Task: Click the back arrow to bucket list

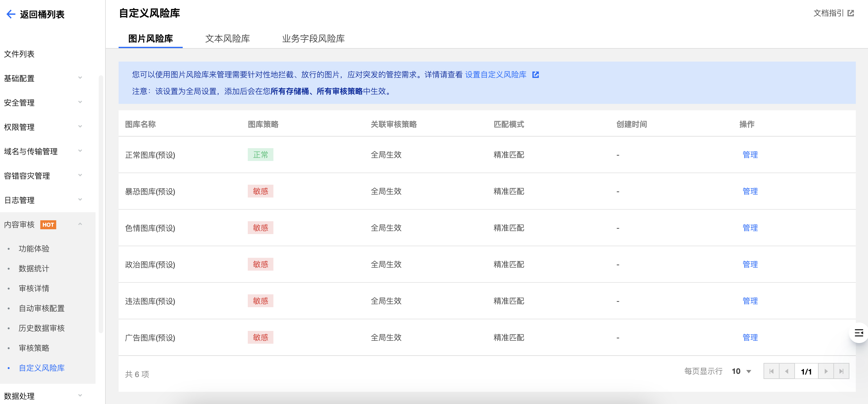Action: click(11, 14)
